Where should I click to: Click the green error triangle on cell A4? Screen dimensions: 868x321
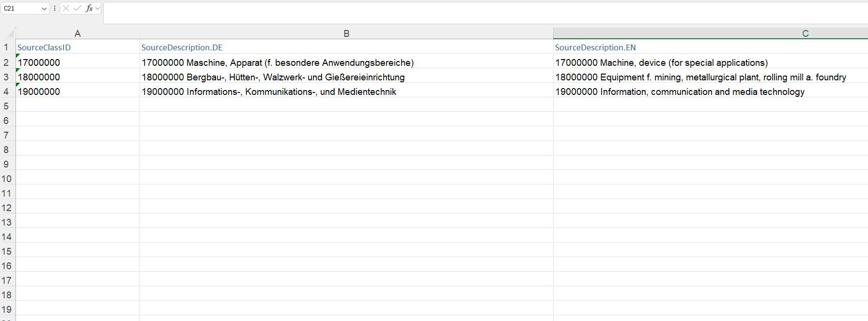[18, 85]
